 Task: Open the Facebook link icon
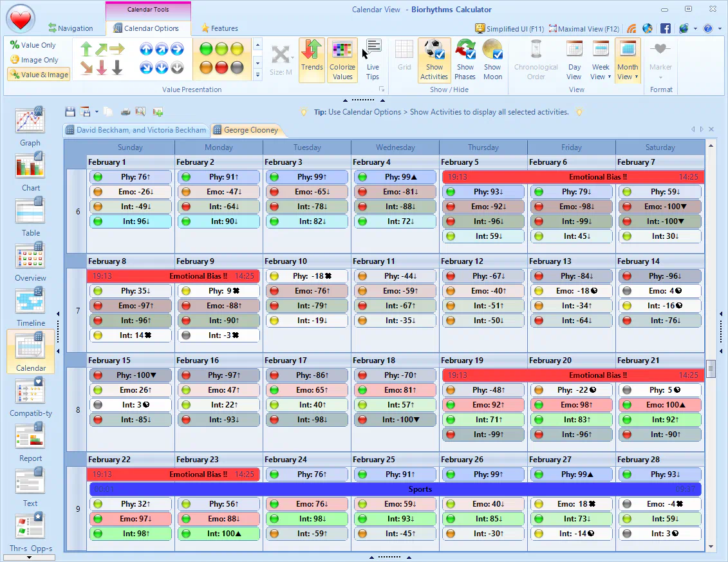tap(665, 28)
